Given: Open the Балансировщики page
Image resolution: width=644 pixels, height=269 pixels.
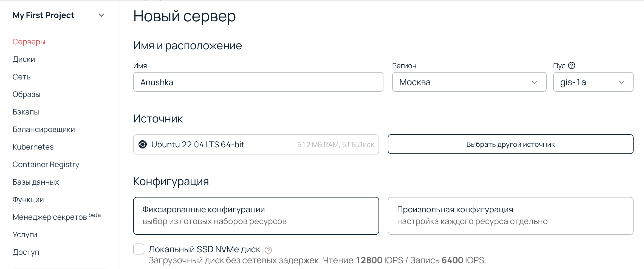Looking at the screenshot, I should tap(44, 129).
